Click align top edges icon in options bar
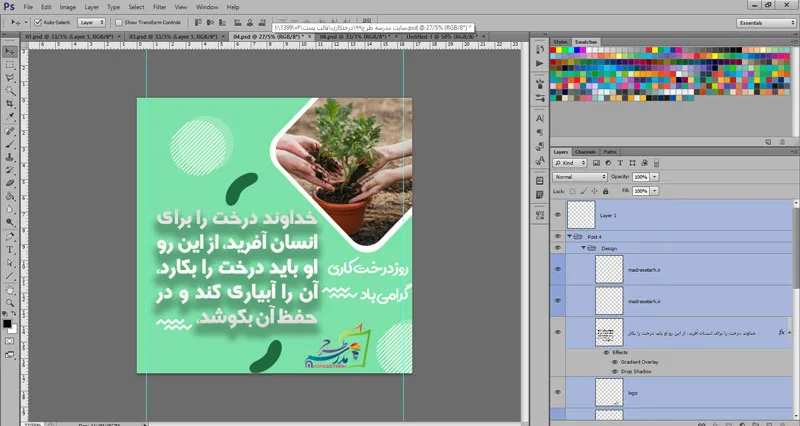800x426 pixels. (x=198, y=22)
